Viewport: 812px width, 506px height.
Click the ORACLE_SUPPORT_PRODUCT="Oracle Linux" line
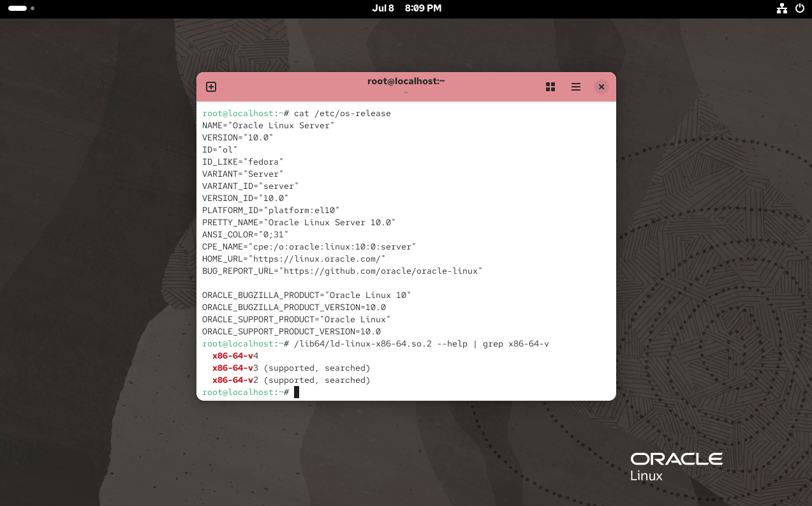point(297,320)
